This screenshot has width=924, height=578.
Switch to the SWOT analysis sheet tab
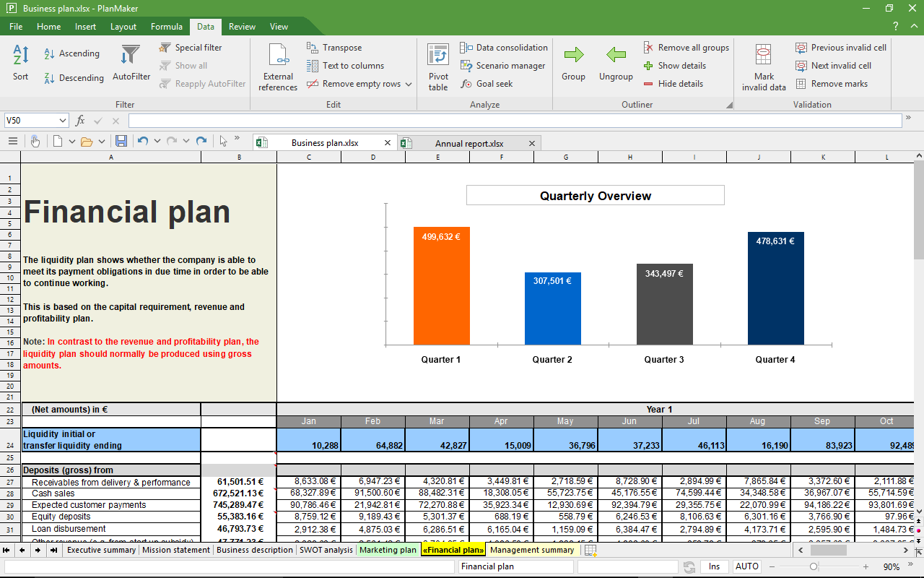pos(326,550)
